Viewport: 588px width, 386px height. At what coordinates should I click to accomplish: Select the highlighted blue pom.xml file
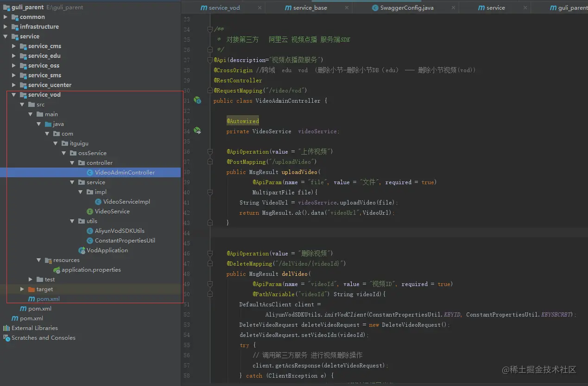[48, 299]
